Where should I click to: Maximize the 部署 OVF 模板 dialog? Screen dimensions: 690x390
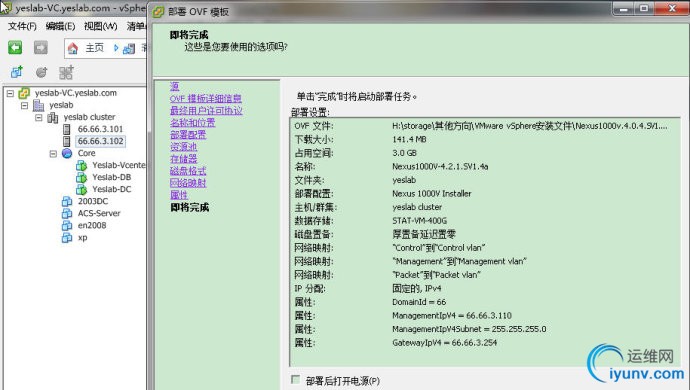pyautogui.click(x=644, y=8)
